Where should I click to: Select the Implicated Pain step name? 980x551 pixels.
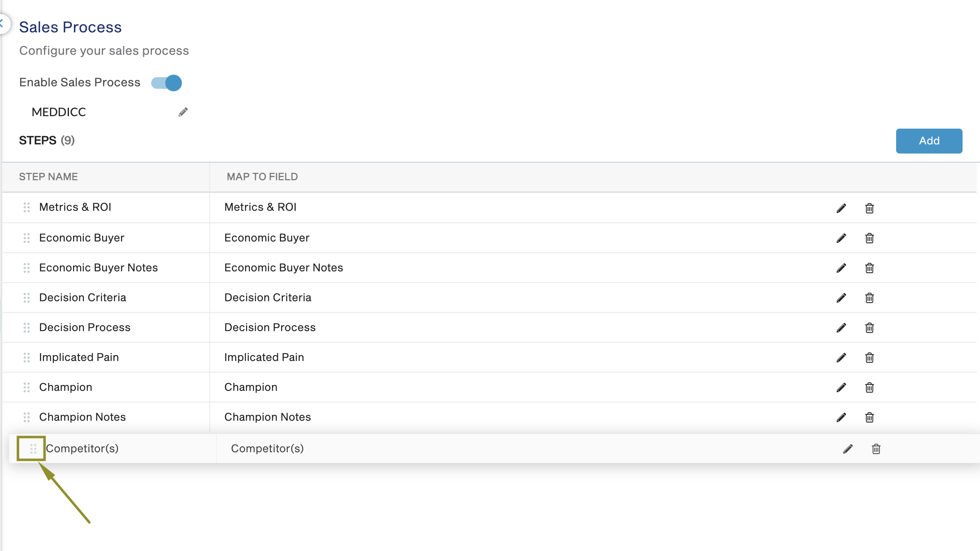[79, 357]
